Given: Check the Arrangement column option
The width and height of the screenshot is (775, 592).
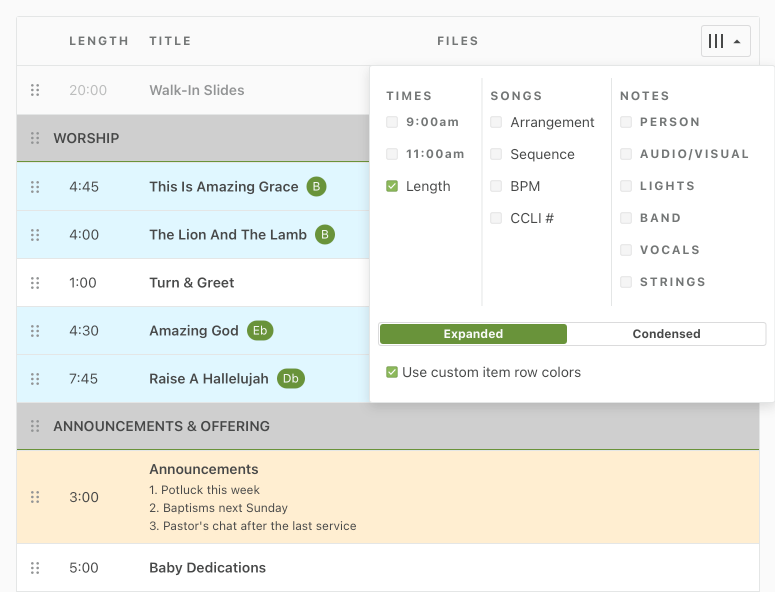Looking at the screenshot, I should pos(496,122).
